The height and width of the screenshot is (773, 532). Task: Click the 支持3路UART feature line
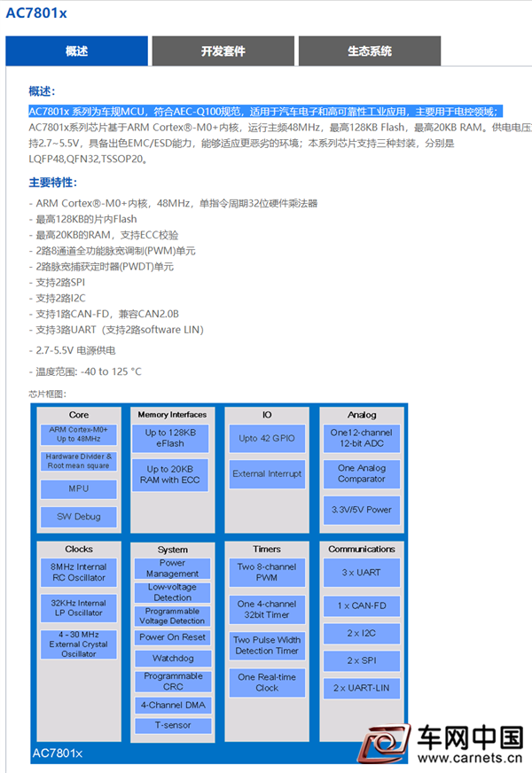(x=116, y=330)
